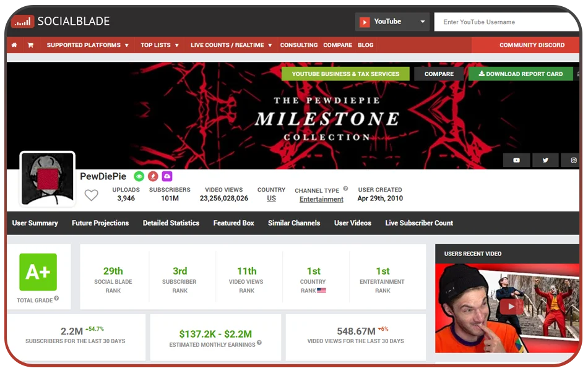Play the user's recent video
This screenshot has width=588, height=371.
[511, 307]
